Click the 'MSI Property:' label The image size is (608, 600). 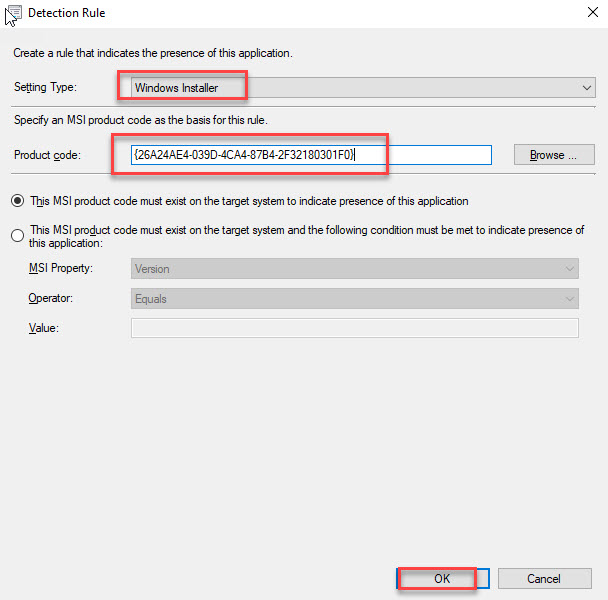click(x=63, y=269)
